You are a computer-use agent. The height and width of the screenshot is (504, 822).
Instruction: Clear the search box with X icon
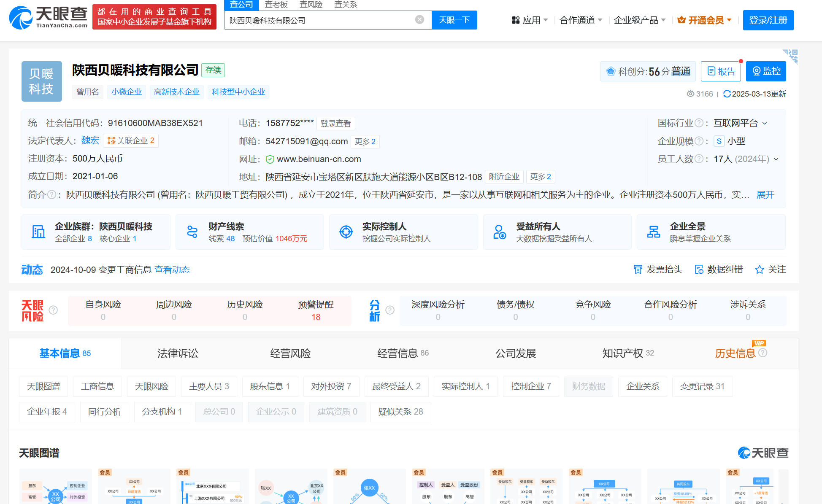pos(419,19)
